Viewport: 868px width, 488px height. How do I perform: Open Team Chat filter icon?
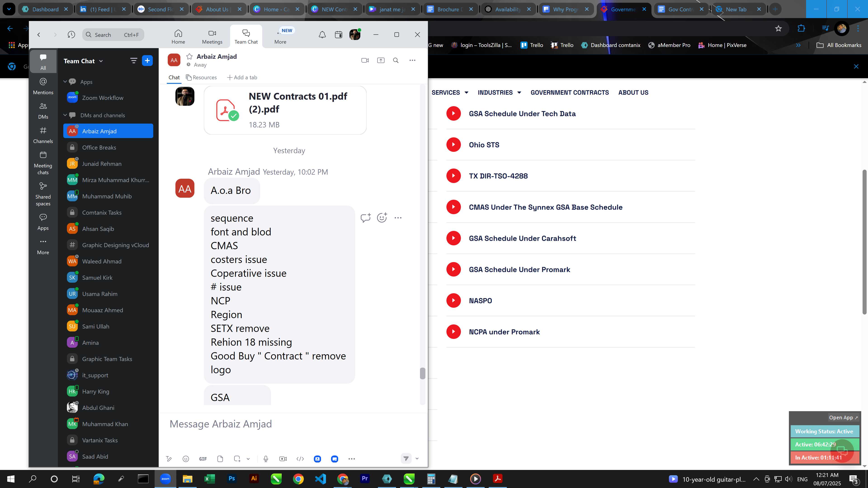[x=133, y=61]
